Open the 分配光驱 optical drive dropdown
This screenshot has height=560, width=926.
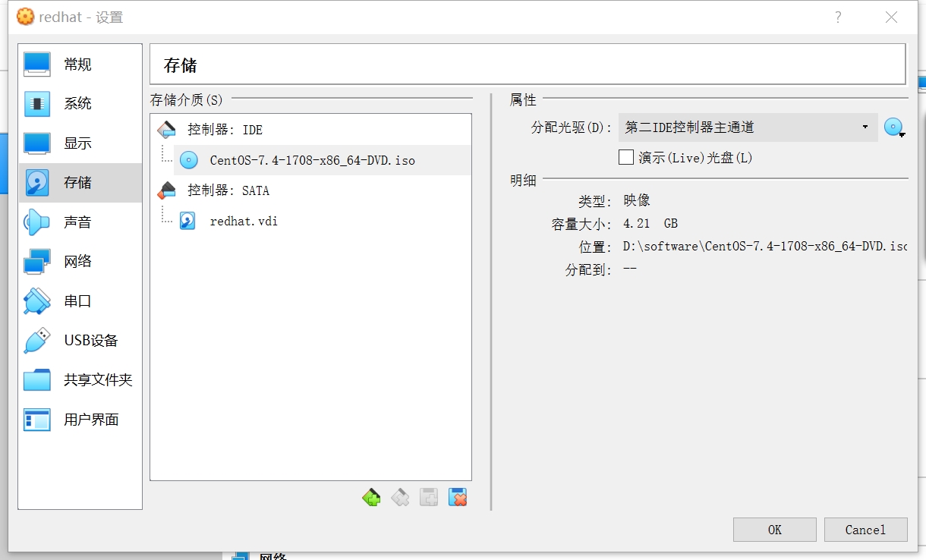pos(748,127)
